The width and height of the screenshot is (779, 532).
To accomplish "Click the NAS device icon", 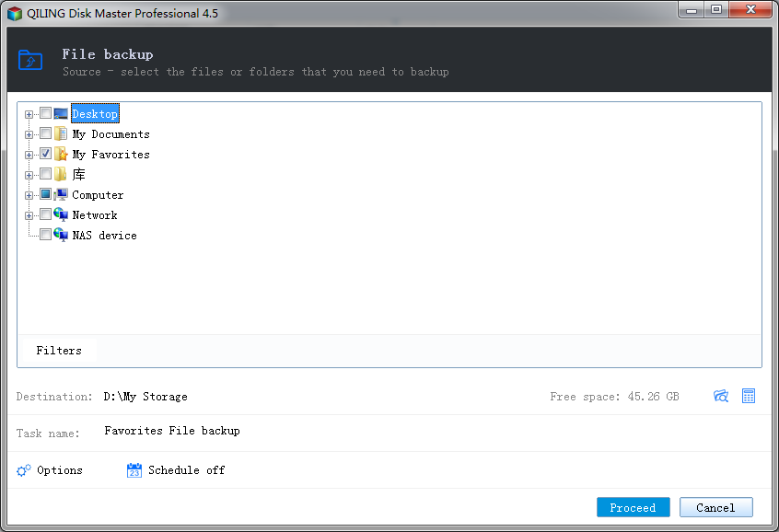I will 60,235.
